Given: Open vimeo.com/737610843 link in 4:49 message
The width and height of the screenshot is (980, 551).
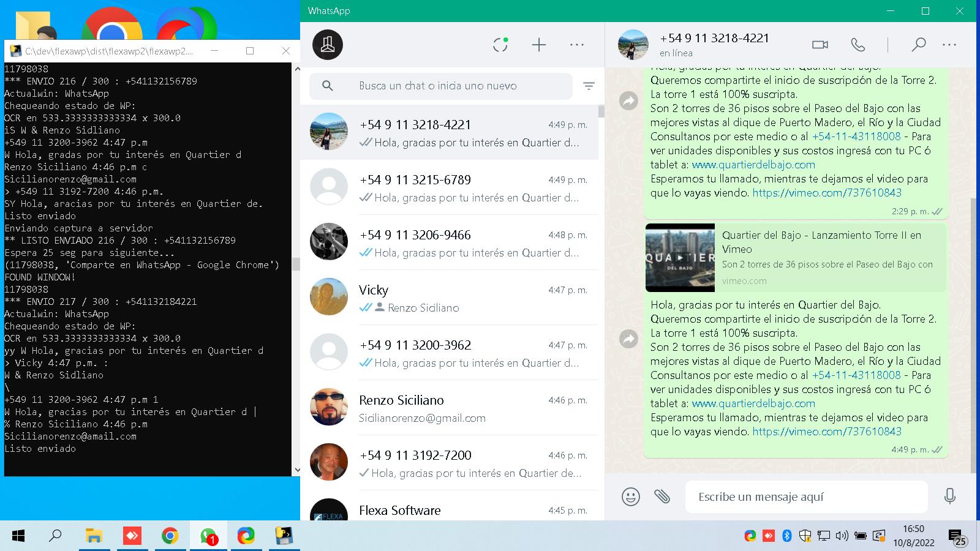Looking at the screenshot, I should point(827,432).
